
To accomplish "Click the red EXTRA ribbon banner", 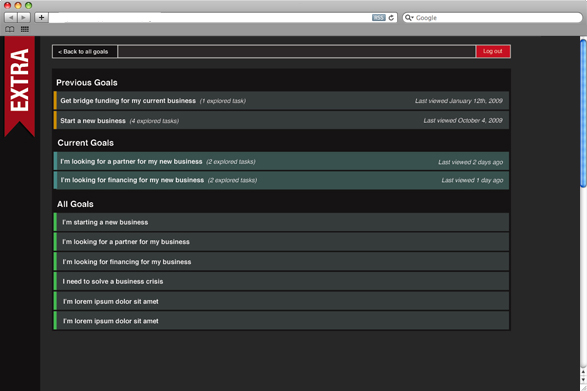I will pyautogui.click(x=19, y=86).
